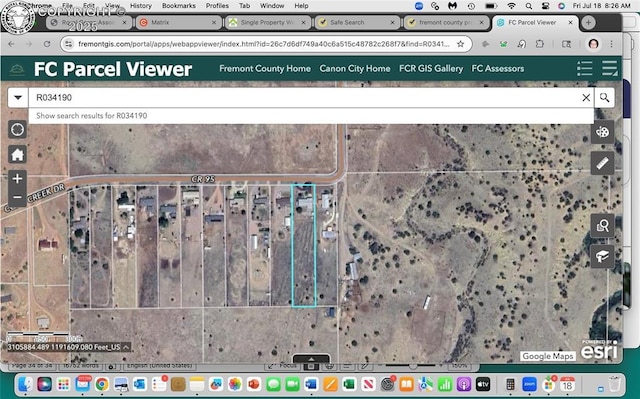Go to the map's default home extent
The image size is (640, 399).
[x=17, y=155]
